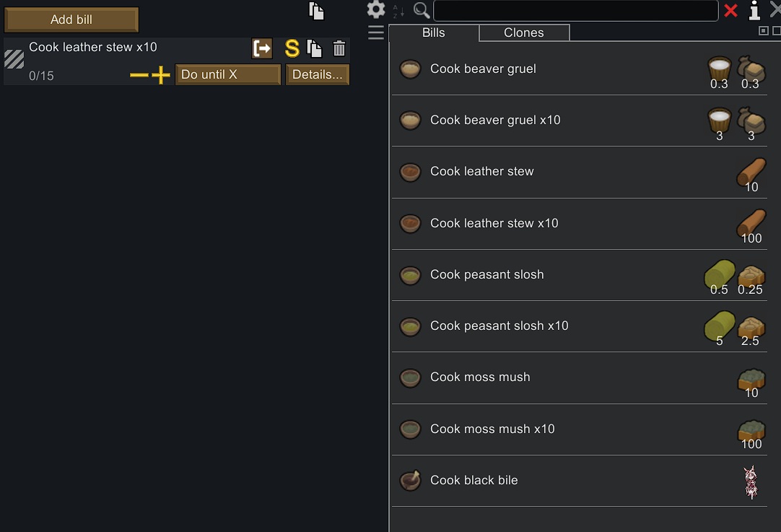Viewport: 781px width, 532px height.
Task: Click creature ingredient icon on Cook black bile
Action: [x=751, y=481]
